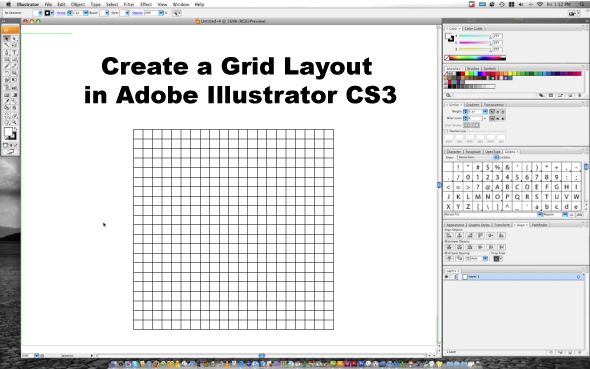The image size is (590, 369).
Task: Click Vertical Distribute Top icon
Action: point(449,247)
